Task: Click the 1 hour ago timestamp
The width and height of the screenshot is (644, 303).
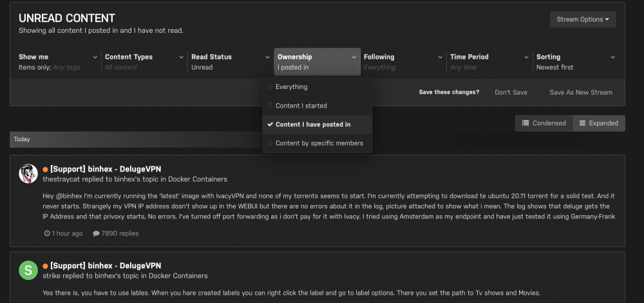Action: (68, 233)
